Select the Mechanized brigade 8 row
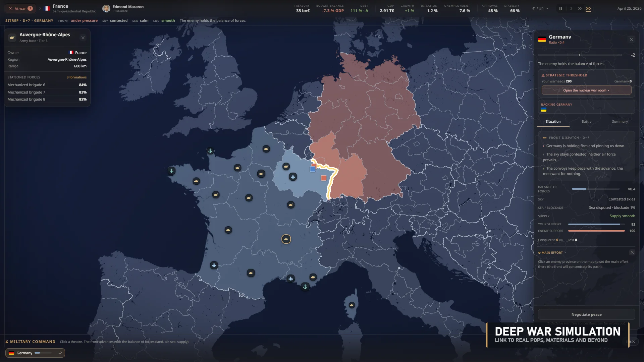The width and height of the screenshot is (644, 362). point(47,99)
